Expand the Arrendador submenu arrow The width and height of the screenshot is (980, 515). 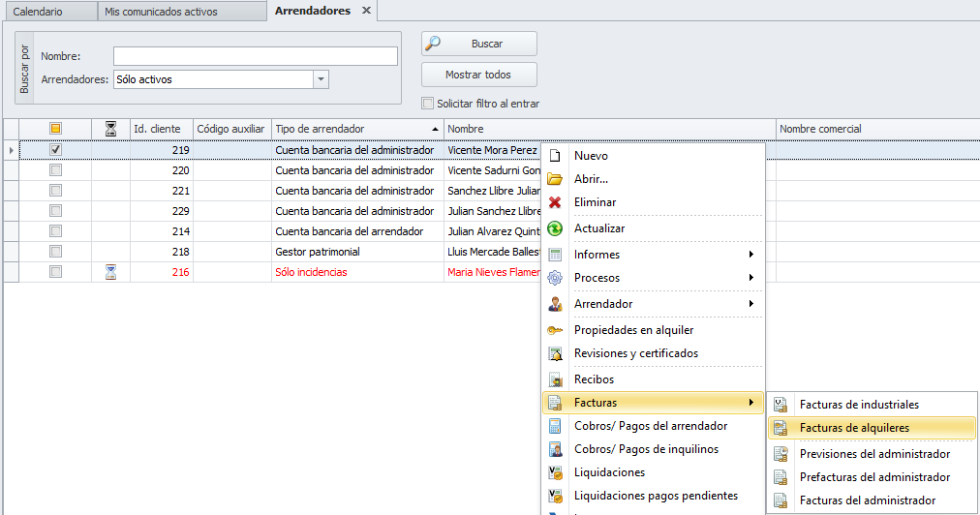[x=751, y=304]
